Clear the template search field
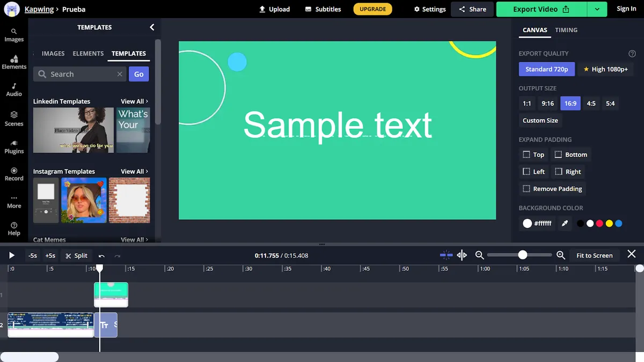The height and width of the screenshot is (362, 644). pyautogui.click(x=120, y=74)
